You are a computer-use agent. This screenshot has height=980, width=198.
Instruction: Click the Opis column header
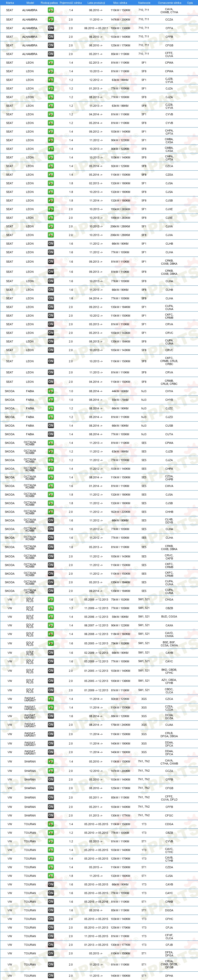point(190,3)
